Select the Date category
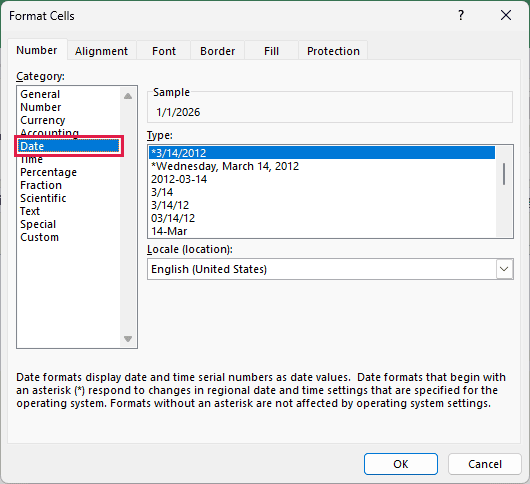Screen dimensions: 530x484 69,146
